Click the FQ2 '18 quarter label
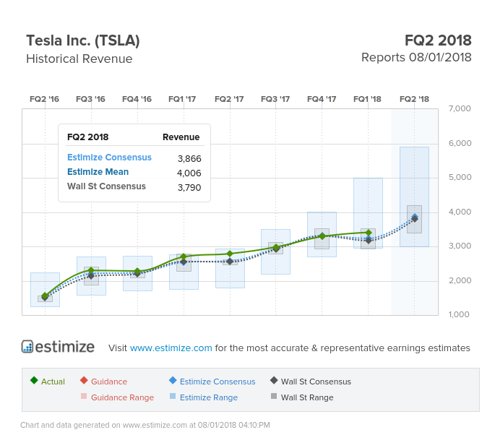The image size is (495, 448). (x=414, y=99)
